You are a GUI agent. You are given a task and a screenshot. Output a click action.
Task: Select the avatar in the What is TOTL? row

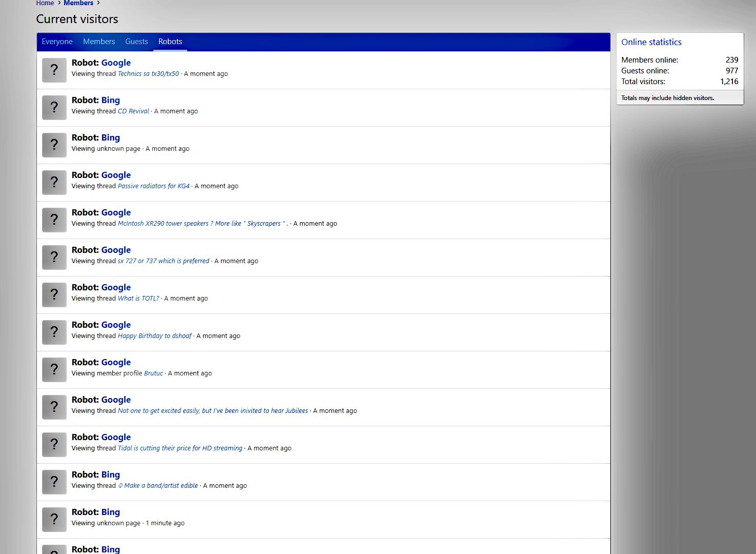(x=54, y=295)
